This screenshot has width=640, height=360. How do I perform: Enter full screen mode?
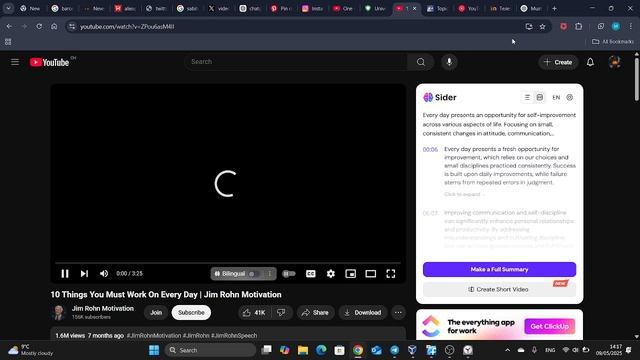pos(391,273)
